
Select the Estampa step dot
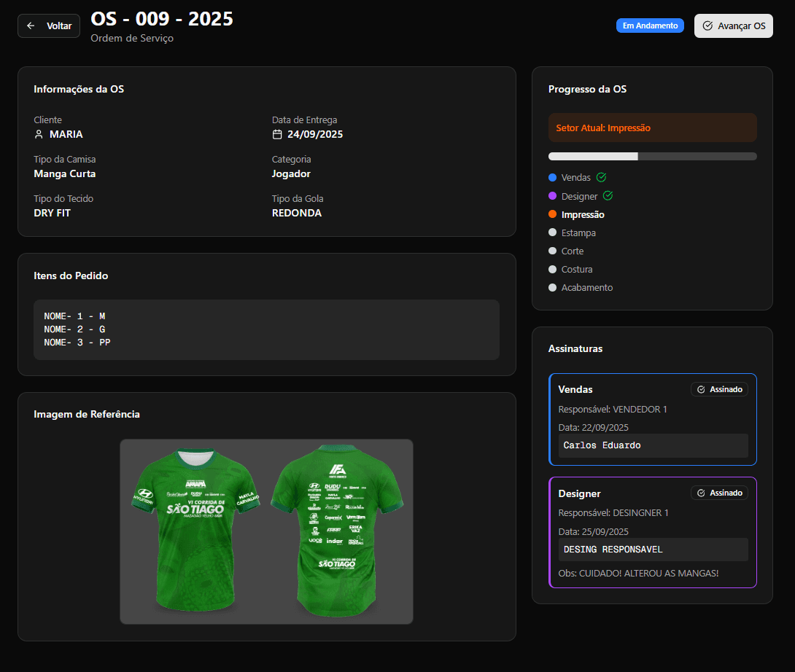tap(552, 233)
